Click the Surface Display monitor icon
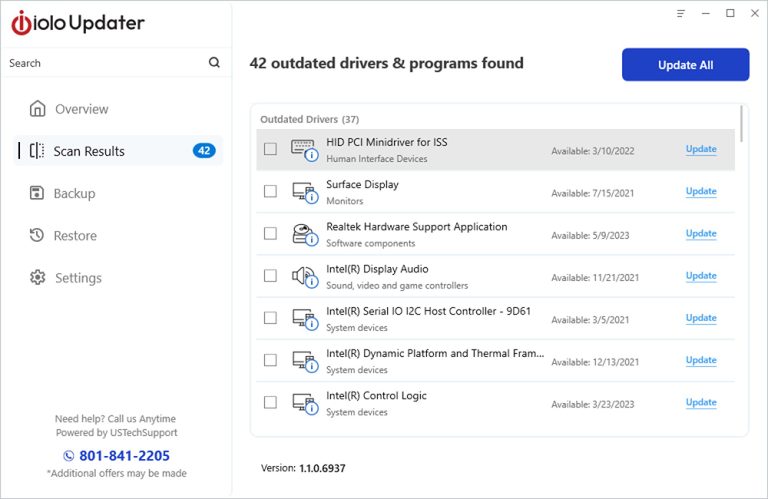 click(304, 191)
